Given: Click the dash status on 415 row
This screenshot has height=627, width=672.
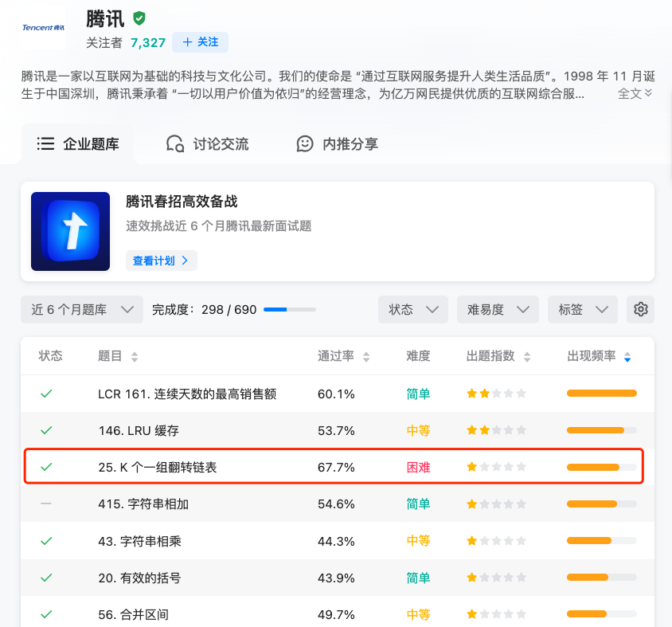Looking at the screenshot, I should 46,504.
